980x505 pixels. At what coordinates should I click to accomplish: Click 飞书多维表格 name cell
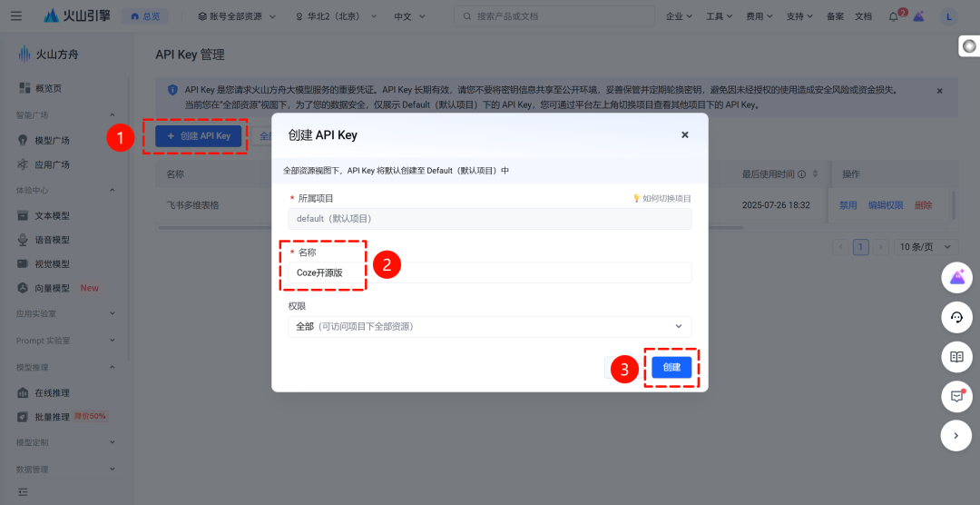(192, 205)
